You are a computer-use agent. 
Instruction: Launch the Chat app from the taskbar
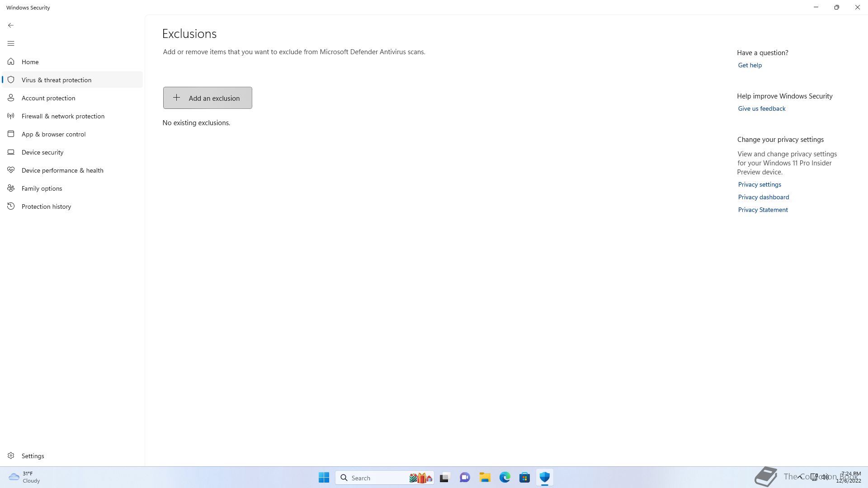pos(465,478)
